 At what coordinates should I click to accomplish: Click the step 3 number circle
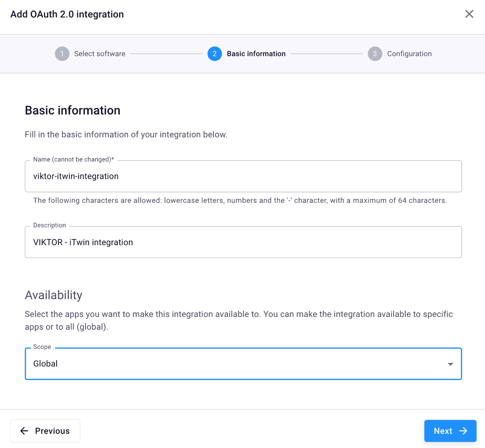[x=375, y=54]
